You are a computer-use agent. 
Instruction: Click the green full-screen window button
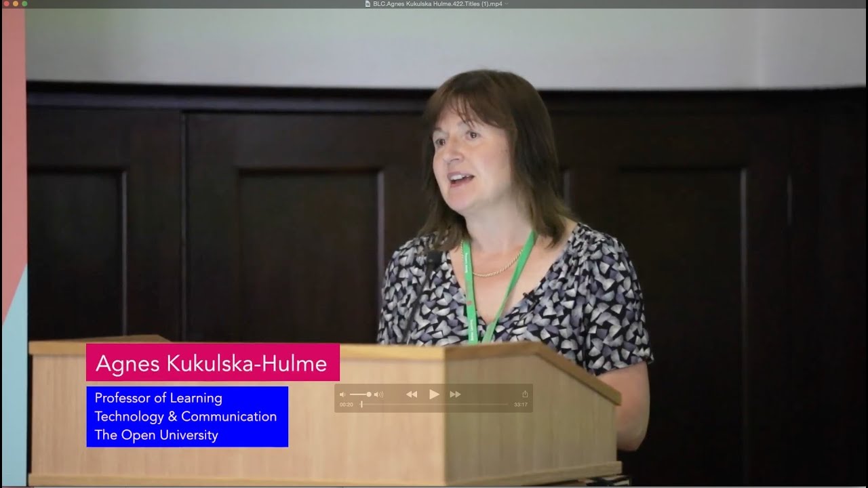(x=24, y=3)
